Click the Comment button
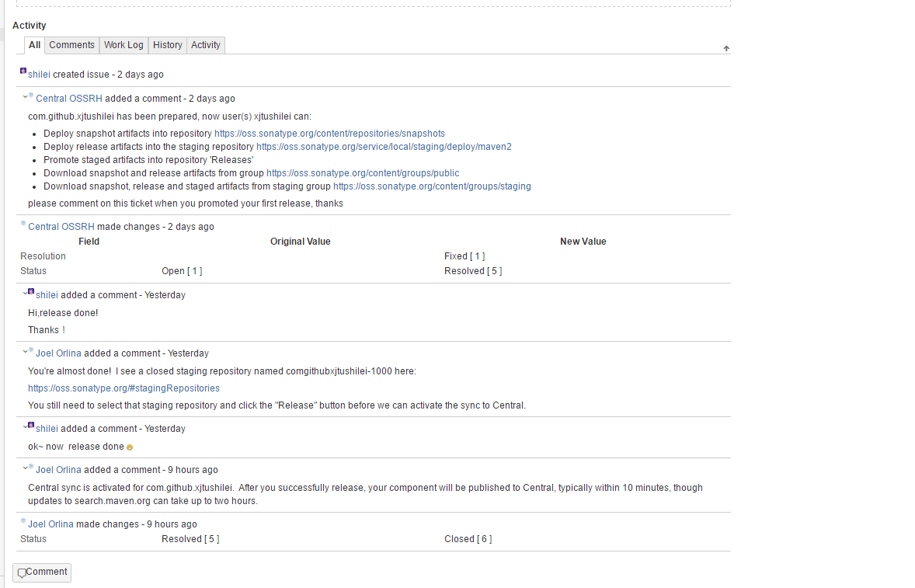 42,572
